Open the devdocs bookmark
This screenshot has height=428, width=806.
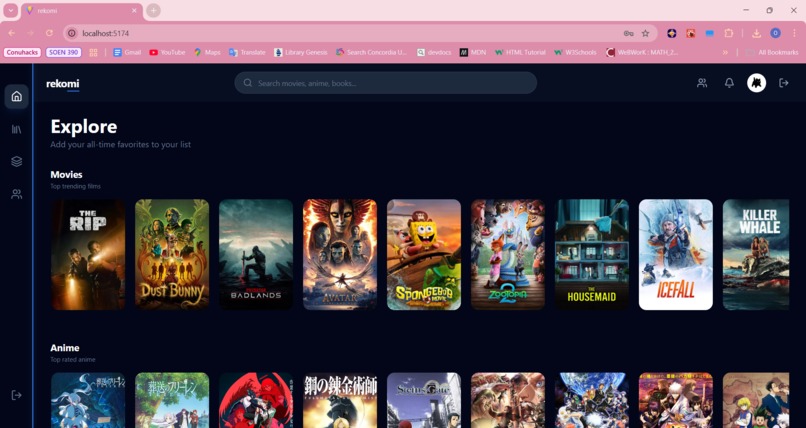tap(434, 52)
